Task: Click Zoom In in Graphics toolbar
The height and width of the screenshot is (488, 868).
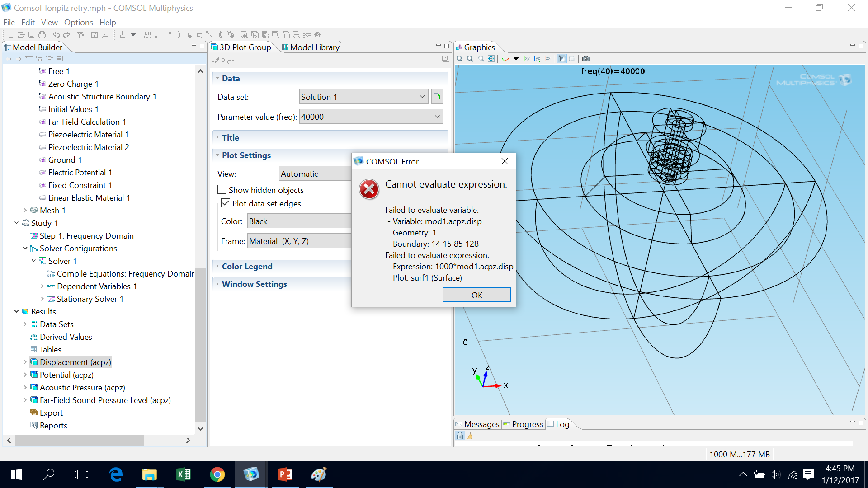Action: click(460, 59)
